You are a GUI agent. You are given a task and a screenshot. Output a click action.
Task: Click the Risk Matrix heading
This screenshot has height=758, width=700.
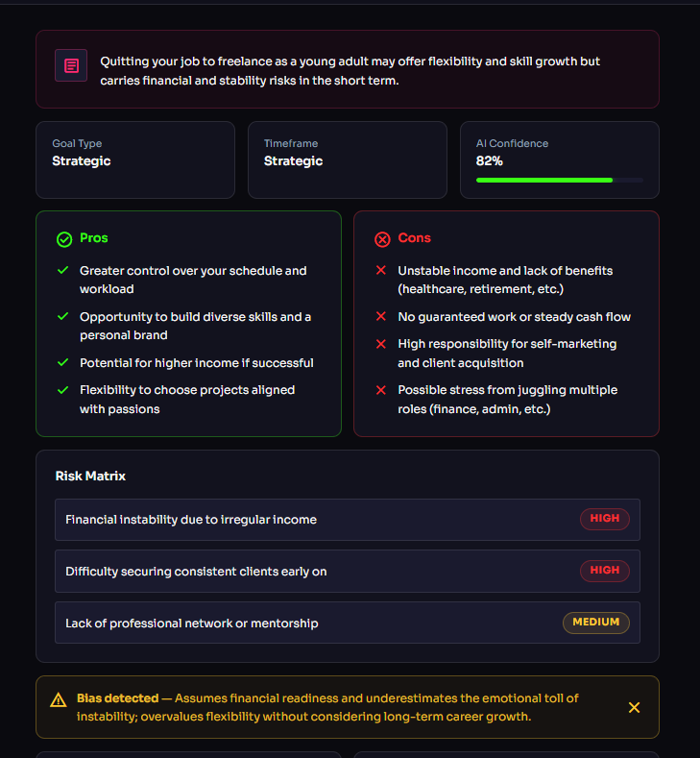(90, 477)
